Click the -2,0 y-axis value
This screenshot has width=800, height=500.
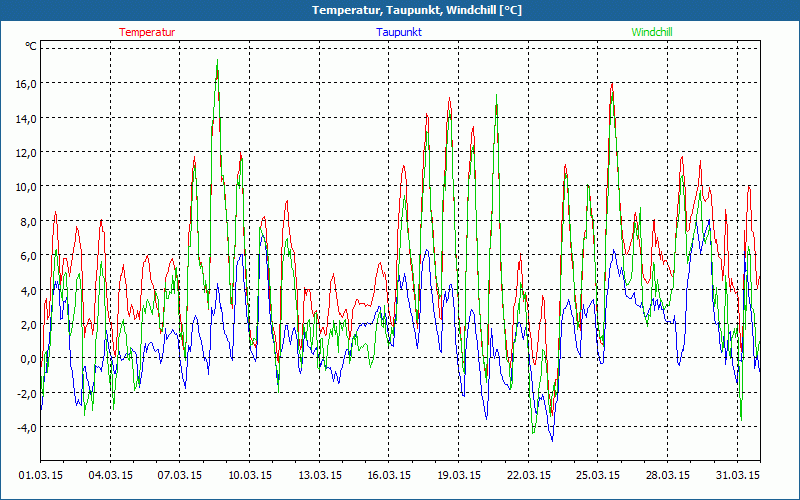(x=27, y=393)
